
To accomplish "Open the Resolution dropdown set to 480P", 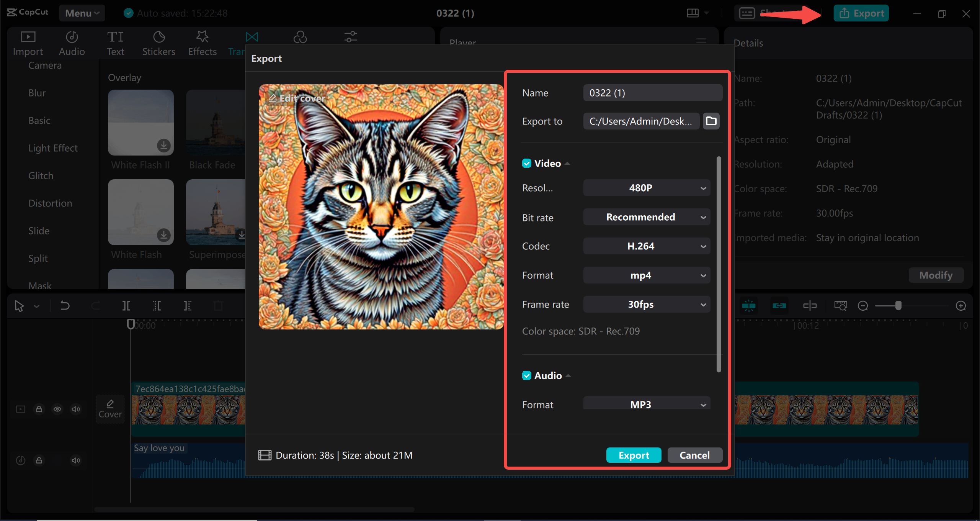I will tap(646, 188).
